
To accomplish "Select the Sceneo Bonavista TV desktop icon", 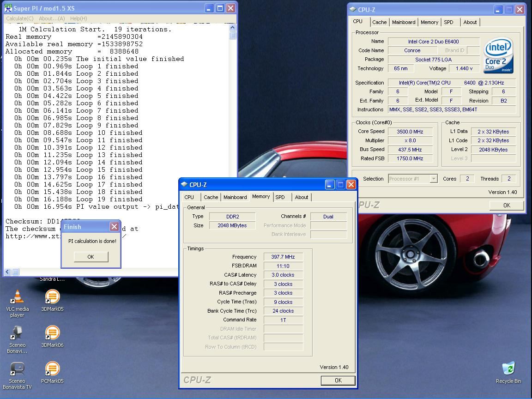I will tap(17, 376).
